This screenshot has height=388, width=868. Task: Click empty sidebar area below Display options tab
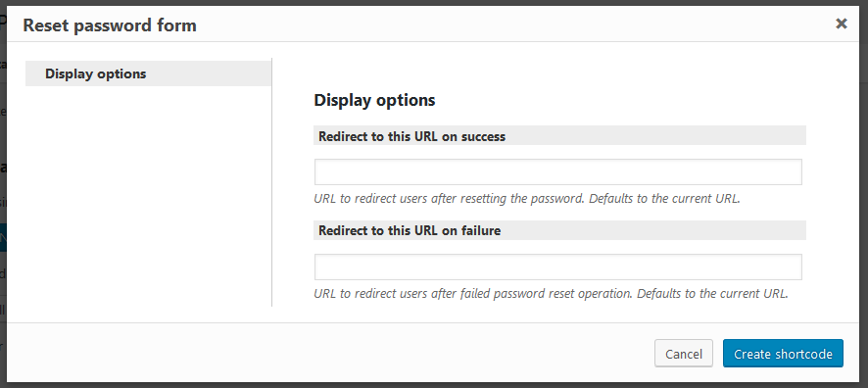tap(148, 197)
